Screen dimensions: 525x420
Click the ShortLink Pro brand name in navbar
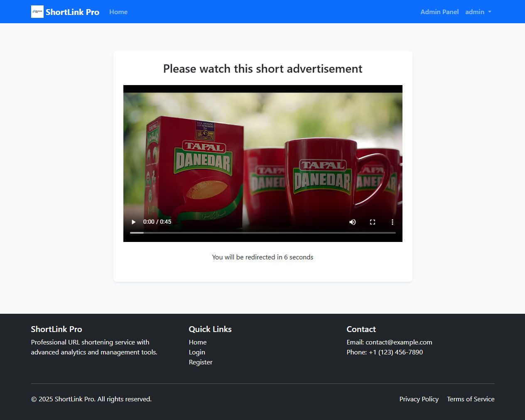[72, 12]
